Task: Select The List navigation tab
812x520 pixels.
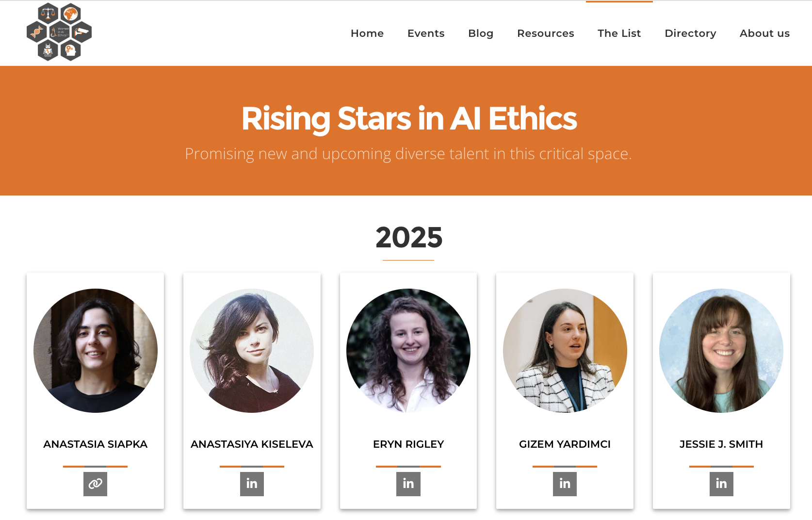Action: (619, 33)
